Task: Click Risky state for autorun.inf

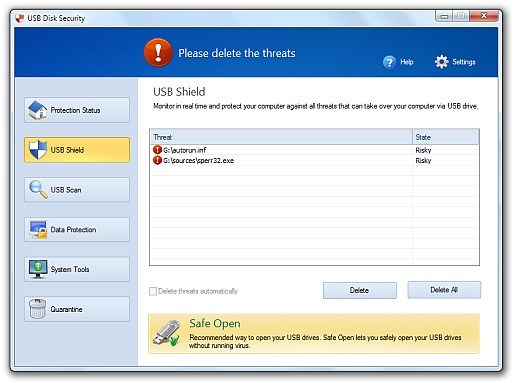Action: [x=423, y=150]
